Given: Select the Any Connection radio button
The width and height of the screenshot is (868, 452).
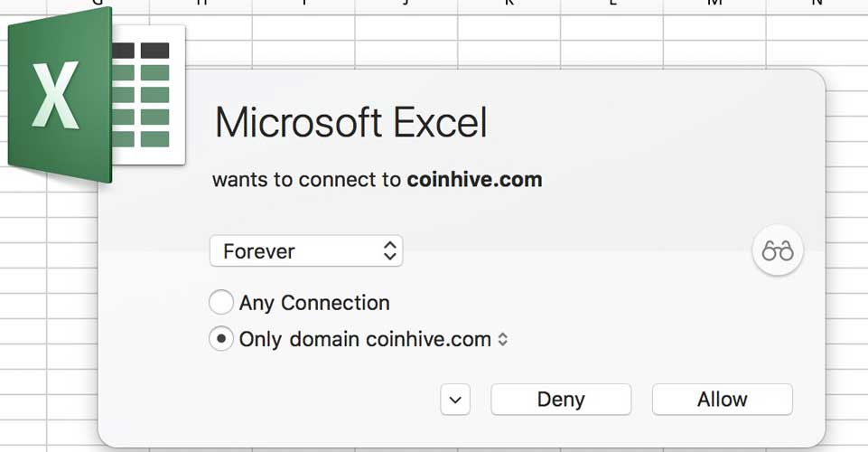Looking at the screenshot, I should point(220,302).
